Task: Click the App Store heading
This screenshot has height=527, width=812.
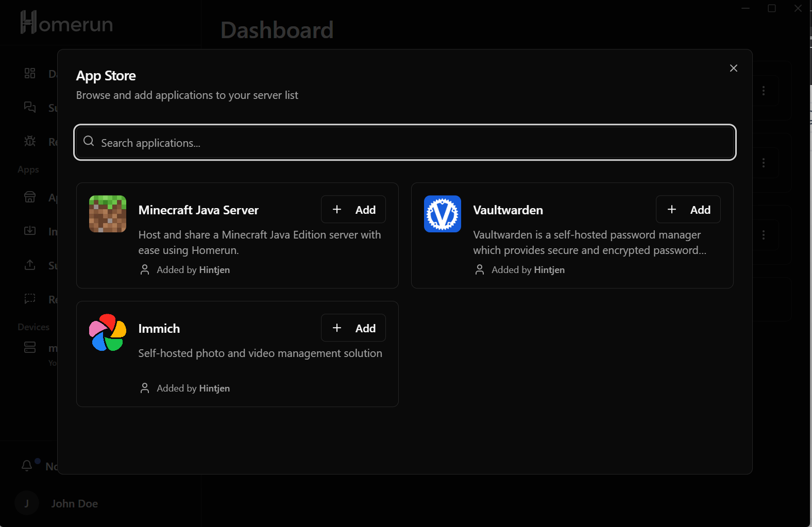Action: 106,76
